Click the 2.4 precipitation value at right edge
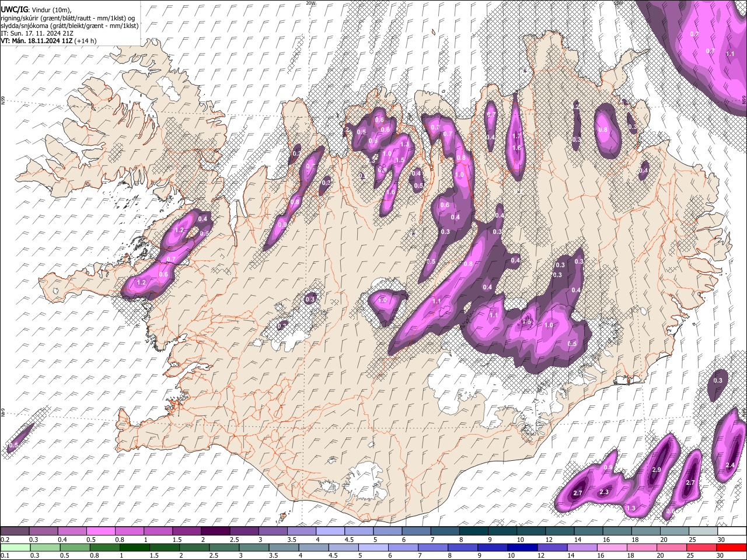This screenshot has width=747, height=560. point(730,465)
